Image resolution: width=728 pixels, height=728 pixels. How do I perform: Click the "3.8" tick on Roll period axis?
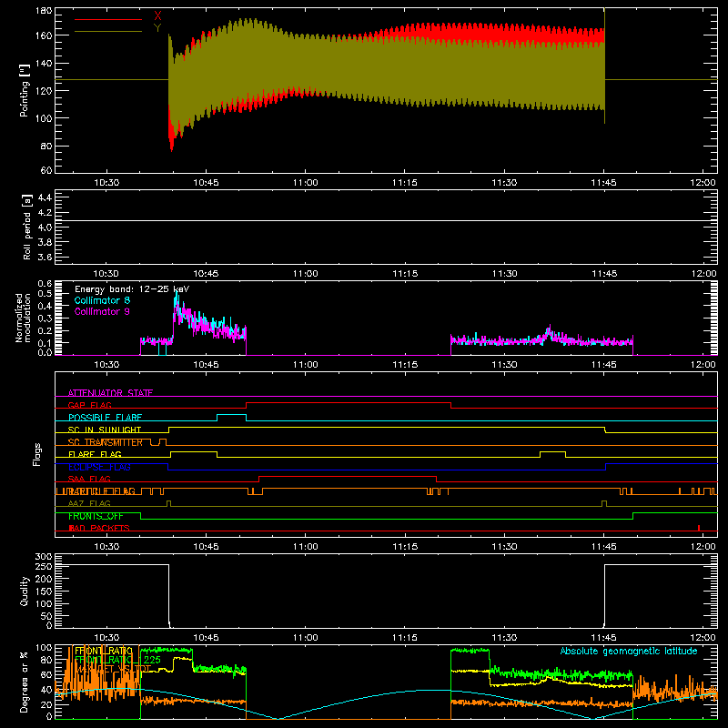[45, 242]
